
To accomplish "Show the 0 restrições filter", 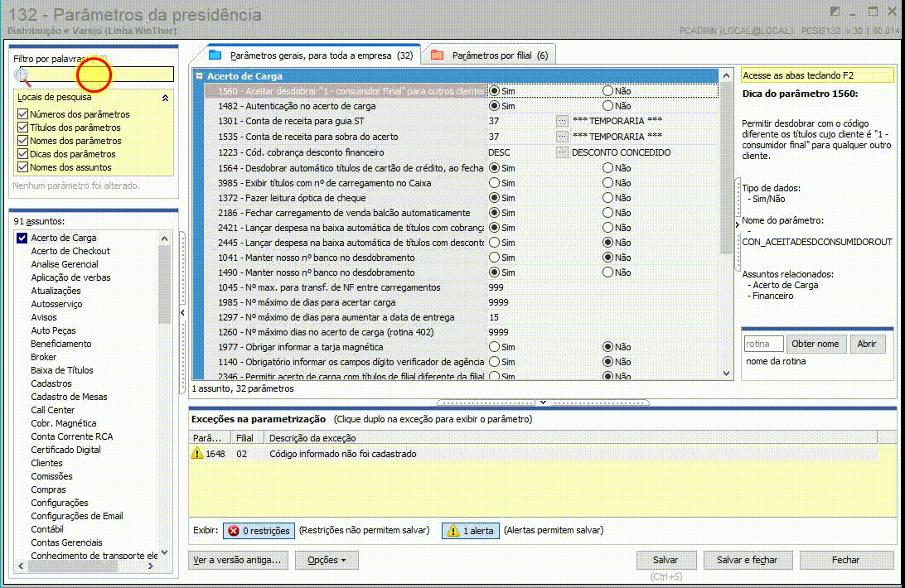I will point(259,530).
